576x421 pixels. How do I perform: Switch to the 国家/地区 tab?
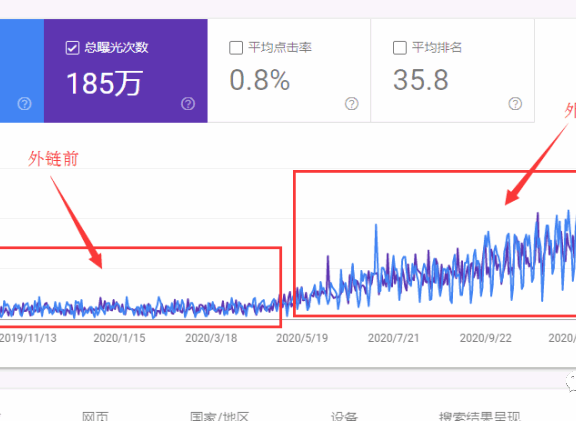click(x=220, y=416)
